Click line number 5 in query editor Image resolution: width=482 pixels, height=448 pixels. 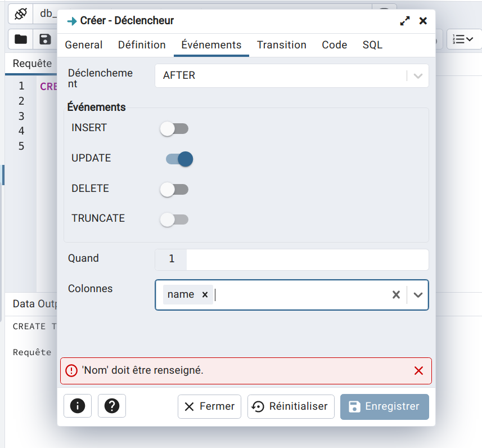pos(21,146)
